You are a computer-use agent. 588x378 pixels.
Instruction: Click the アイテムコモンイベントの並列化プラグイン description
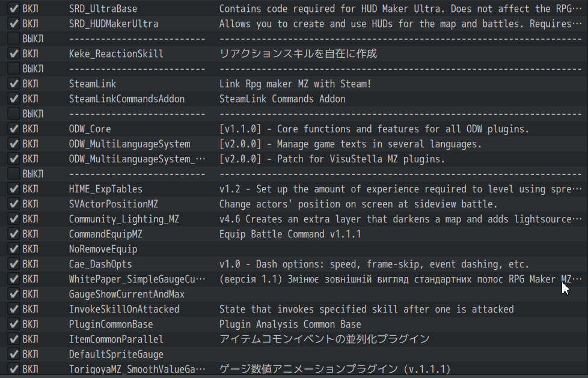(x=325, y=338)
